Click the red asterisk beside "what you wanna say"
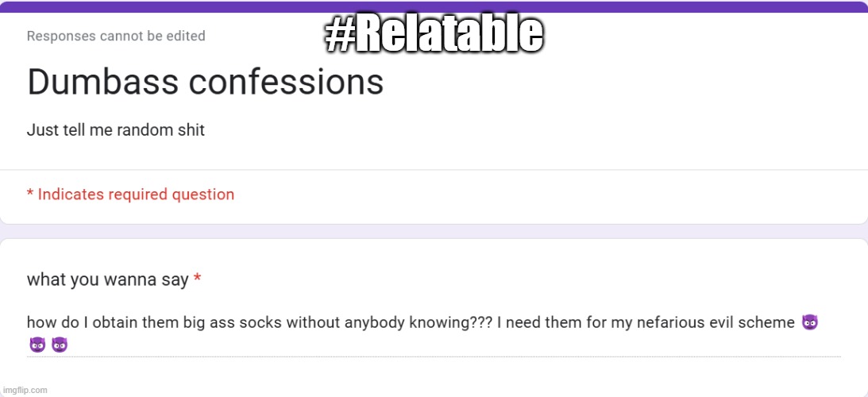Screen dimensions: 868x397 [197, 279]
